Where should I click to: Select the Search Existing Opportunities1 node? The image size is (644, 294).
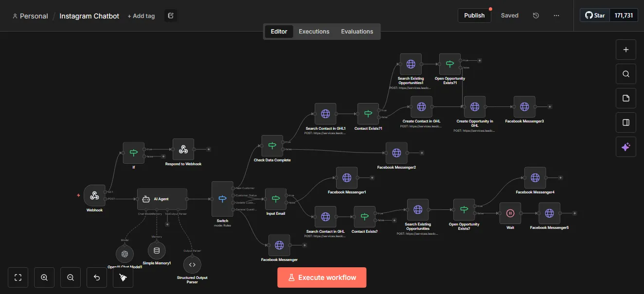click(411, 64)
